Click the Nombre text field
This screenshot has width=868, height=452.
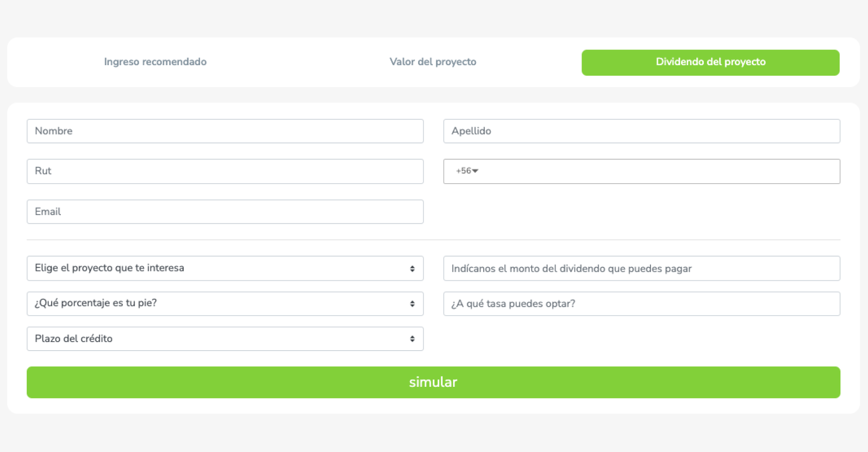point(225,131)
